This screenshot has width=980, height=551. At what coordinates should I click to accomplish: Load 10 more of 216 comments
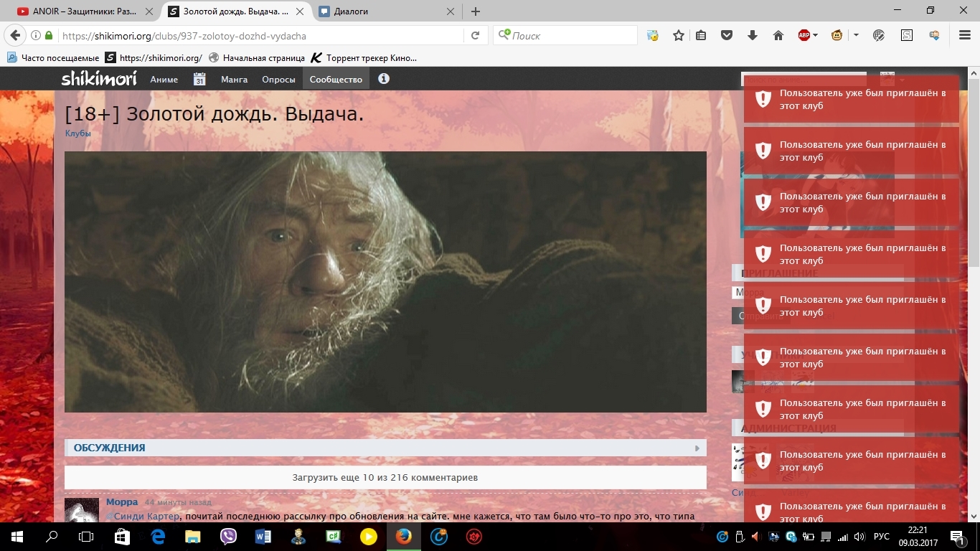coord(385,477)
